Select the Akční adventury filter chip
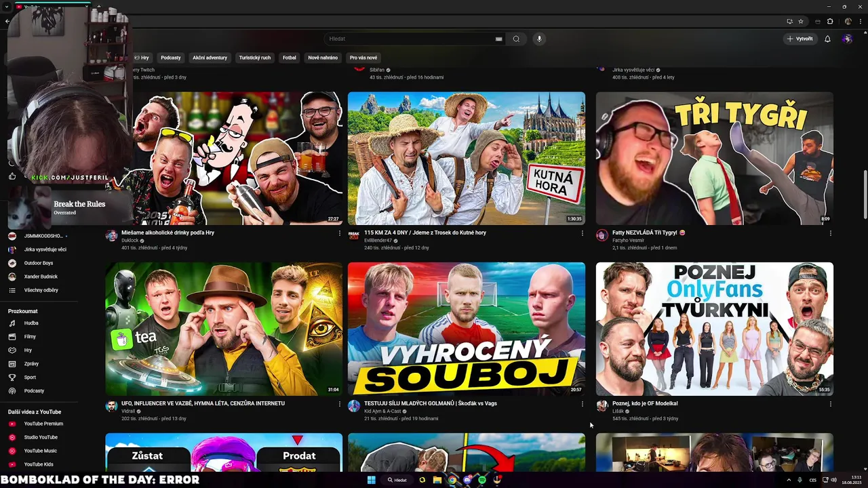This screenshot has height=488, width=868. pos(210,58)
